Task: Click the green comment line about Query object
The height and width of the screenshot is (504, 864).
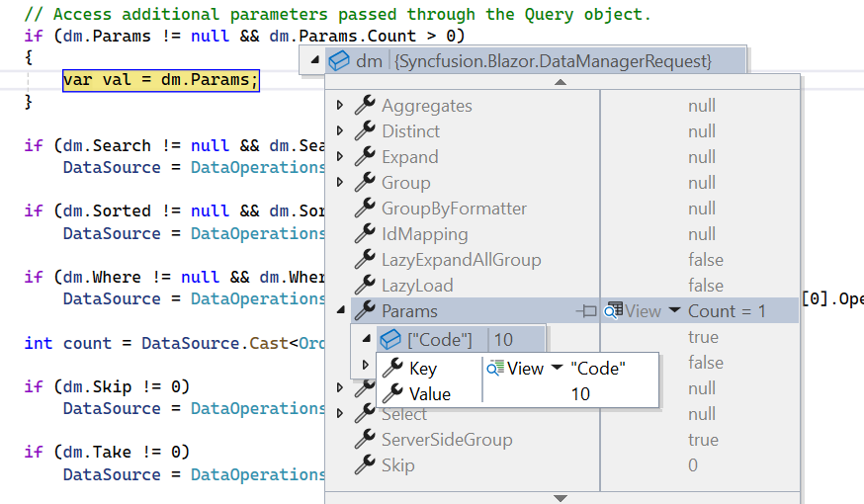Action: (x=337, y=14)
